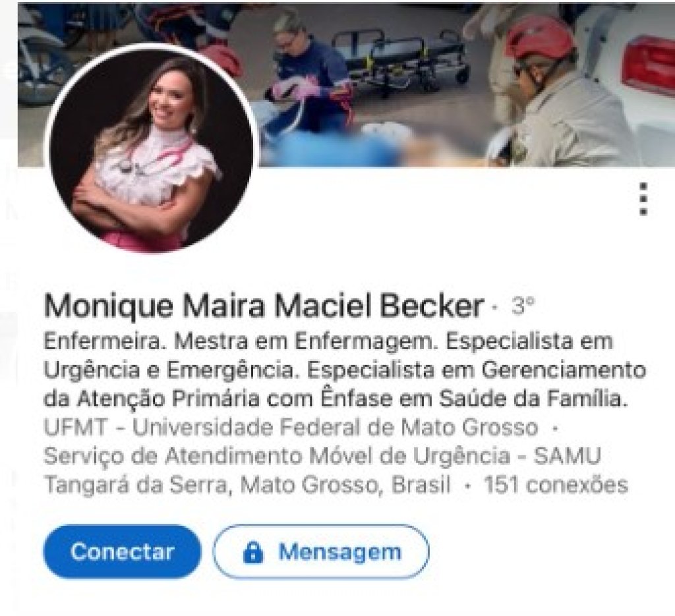Screen dimensions: 675x616
Task: Click the name Monique Maira Maciel Becker
Action: pyautogui.click(x=264, y=306)
